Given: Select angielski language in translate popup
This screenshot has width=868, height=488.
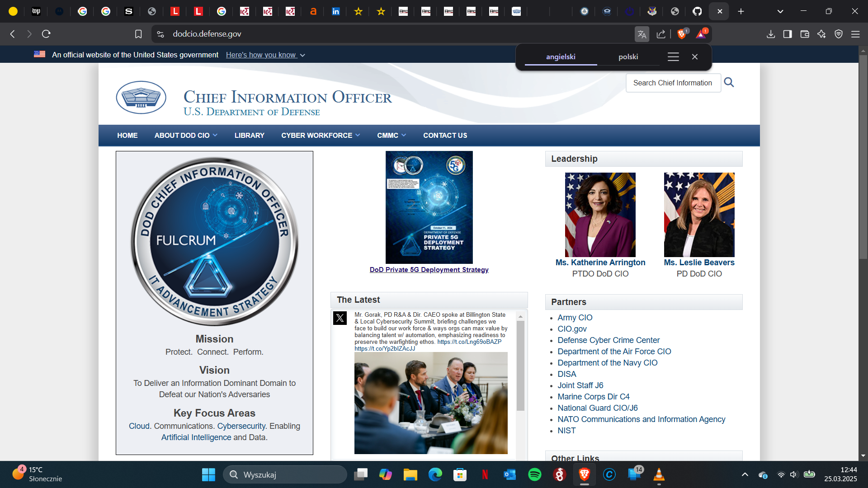Looking at the screenshot, I should (561, 56).
